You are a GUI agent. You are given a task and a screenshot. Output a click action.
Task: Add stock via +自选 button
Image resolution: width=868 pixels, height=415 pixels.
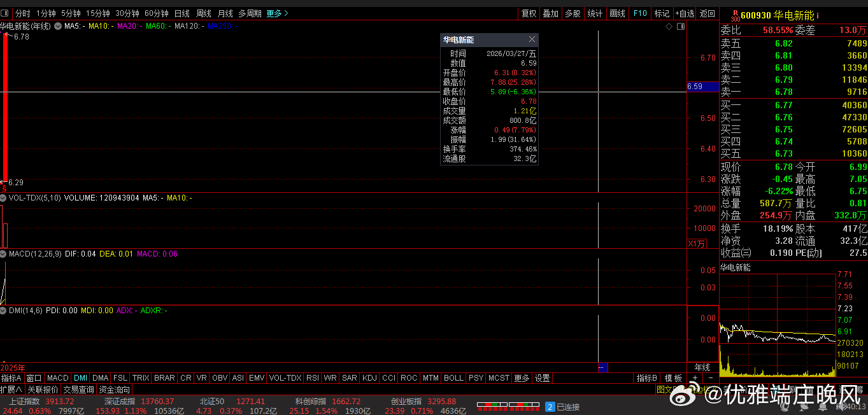coord(684,13)
